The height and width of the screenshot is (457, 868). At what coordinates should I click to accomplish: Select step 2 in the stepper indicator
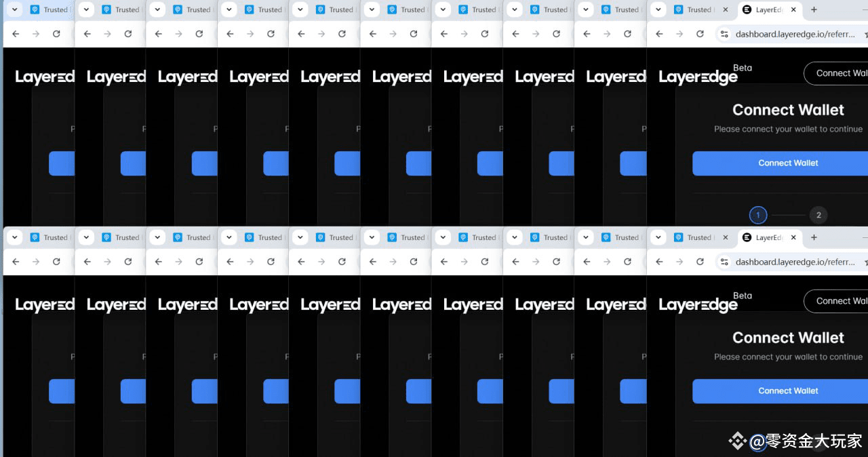coord(818,215)
